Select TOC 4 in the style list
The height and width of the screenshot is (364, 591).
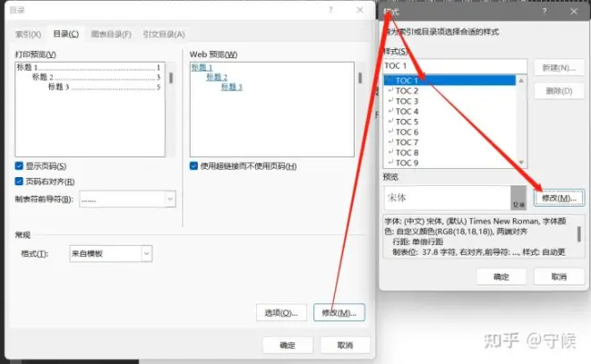click(x=450, y=112)
